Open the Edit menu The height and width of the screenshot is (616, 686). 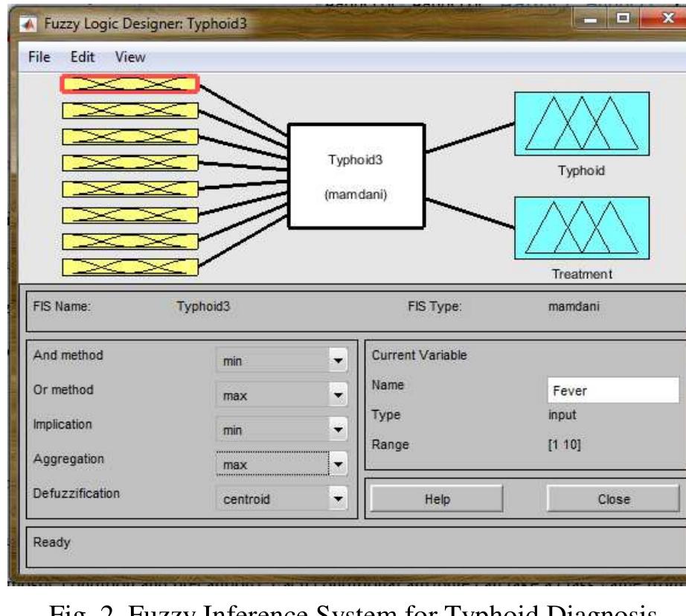83,57
